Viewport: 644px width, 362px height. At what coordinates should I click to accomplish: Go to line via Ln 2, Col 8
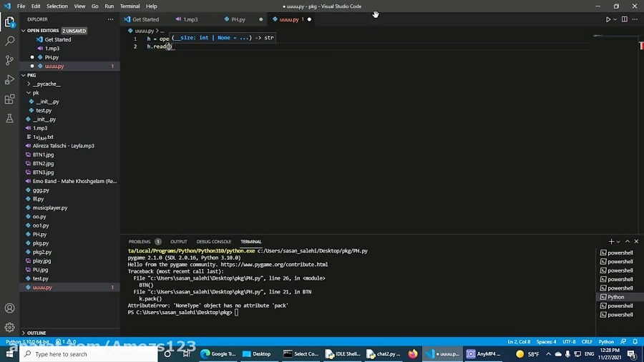pyautogui.click(x=519, y=341)
